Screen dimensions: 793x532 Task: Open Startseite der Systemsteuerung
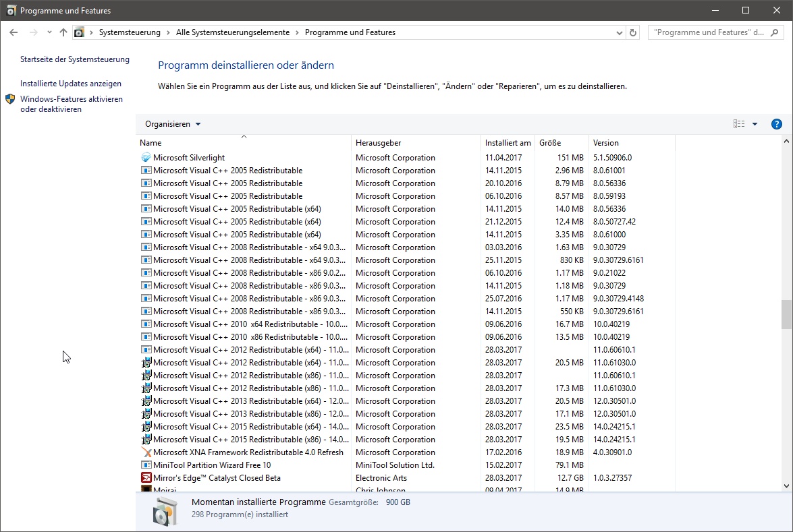pyautogui.click(x=75, y=59)
